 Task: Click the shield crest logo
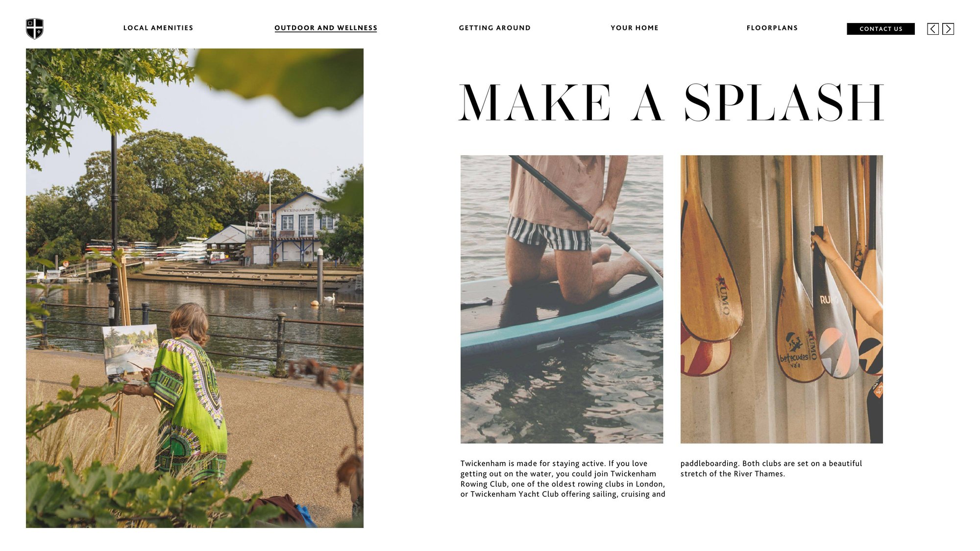point(35,28)
